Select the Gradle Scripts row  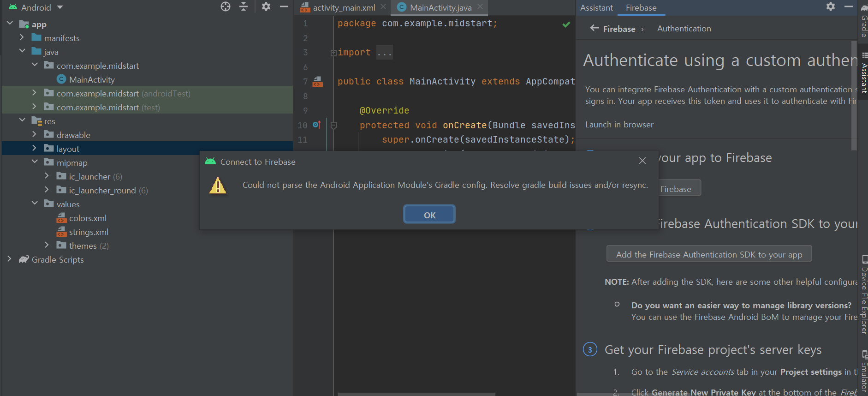[147, 259]
